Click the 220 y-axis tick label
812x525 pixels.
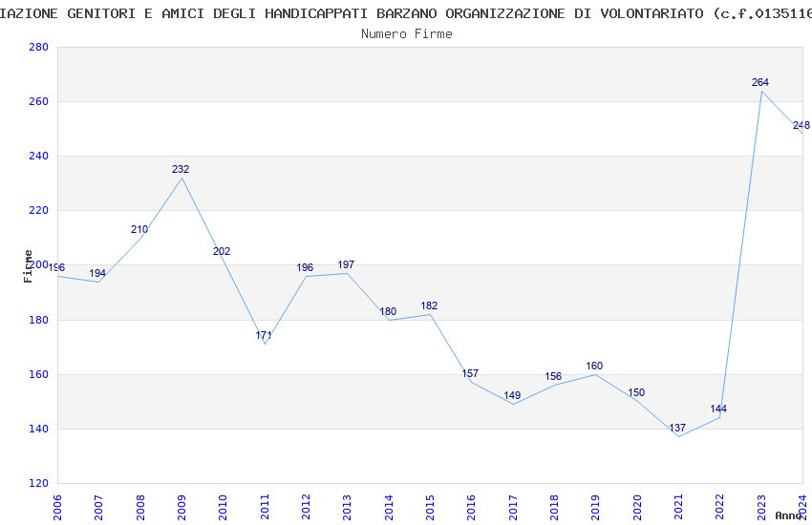39,211
